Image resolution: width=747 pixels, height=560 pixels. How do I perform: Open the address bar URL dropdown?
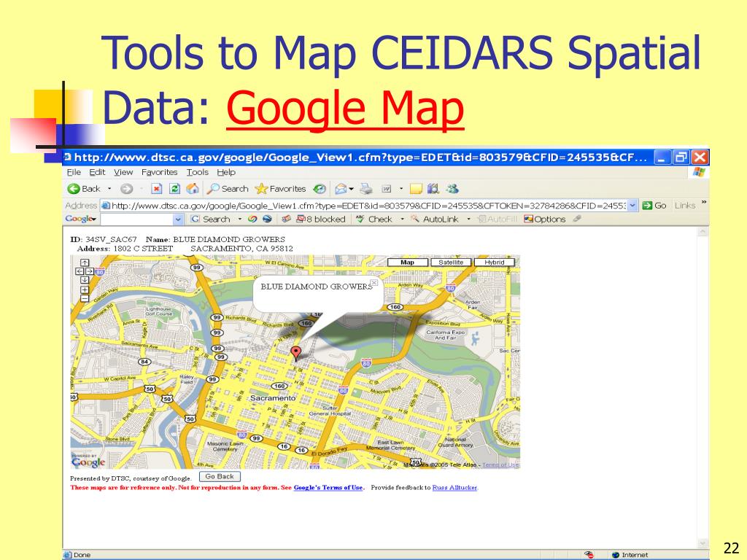pyautogui.click(x=632, y=206)
